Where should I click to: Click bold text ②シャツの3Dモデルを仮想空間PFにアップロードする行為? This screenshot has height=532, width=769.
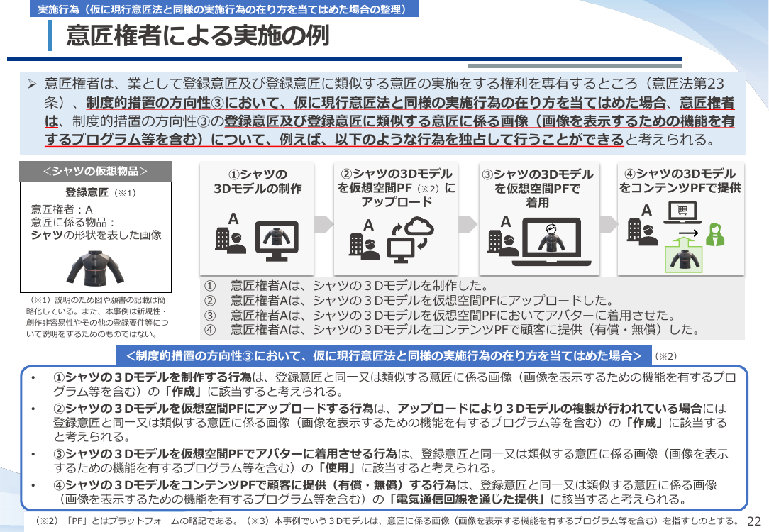pyautogui.click(x=214, y=408)
